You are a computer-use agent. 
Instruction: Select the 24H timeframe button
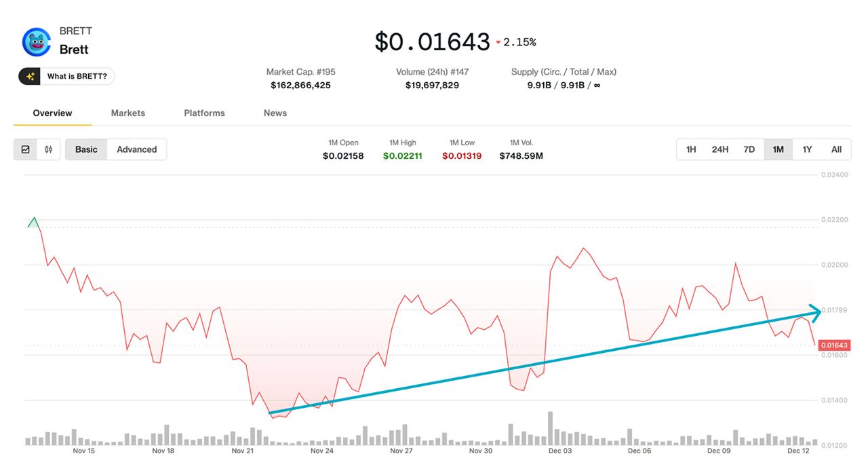tap(719, 149)
